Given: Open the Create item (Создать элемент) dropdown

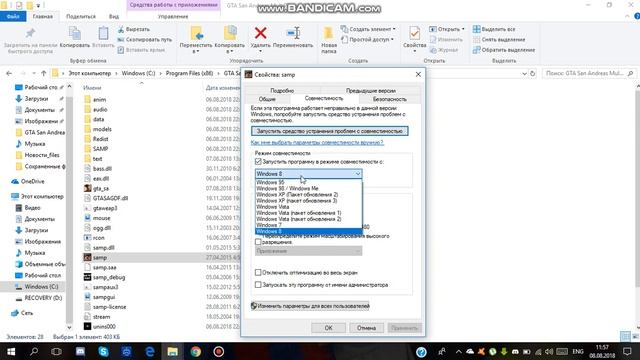Looking at the screenshot, I should [x=369, y=29].
